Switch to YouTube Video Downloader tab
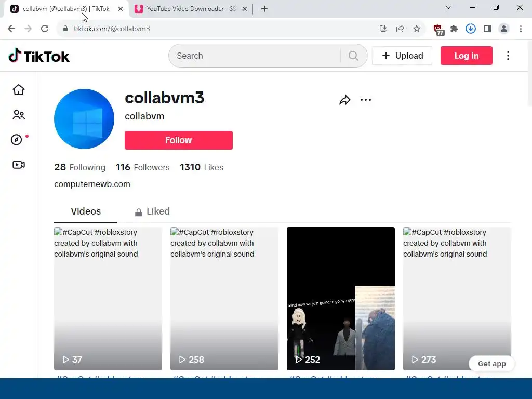This screenshot has width=532, height=399. click(x=191, y=9)
